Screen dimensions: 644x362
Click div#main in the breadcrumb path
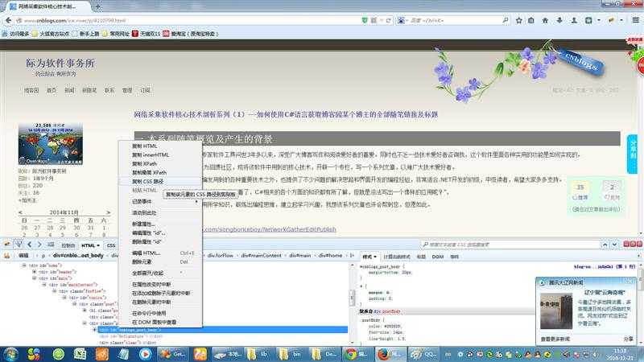pos(299,256)
